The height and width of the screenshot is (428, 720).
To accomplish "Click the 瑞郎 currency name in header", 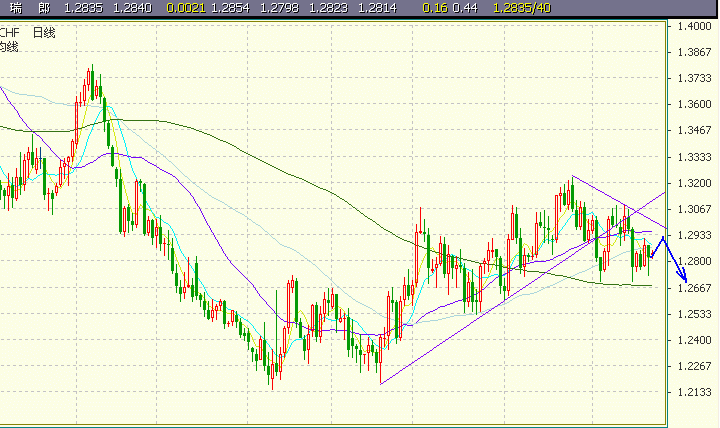I will point(30,8).
